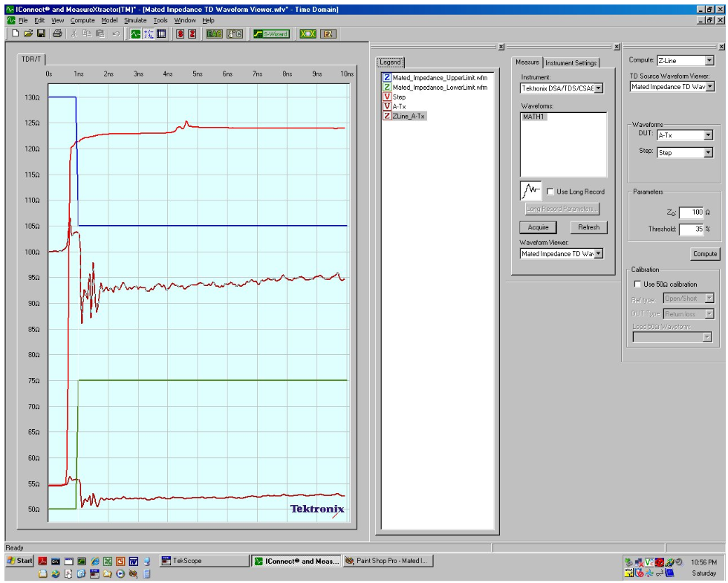The image size is (728, 583).
Task: Enable the Use Long Record checkbox
Action: pos(550,192)
